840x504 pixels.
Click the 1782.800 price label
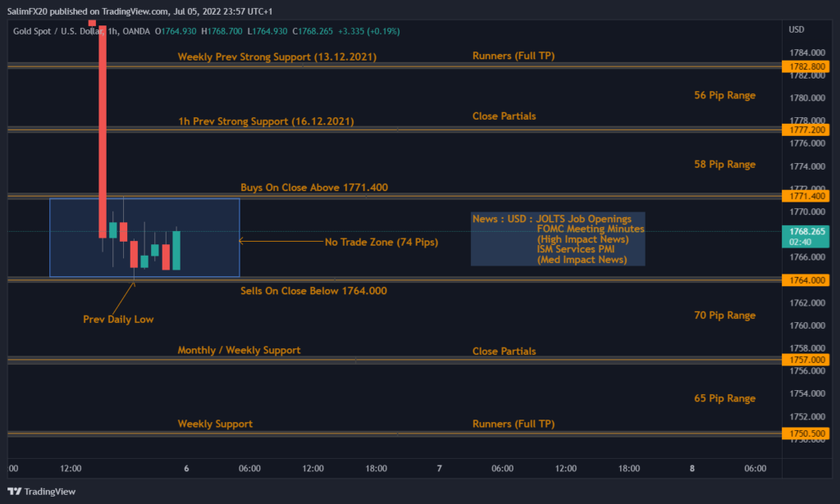[808, 66]
